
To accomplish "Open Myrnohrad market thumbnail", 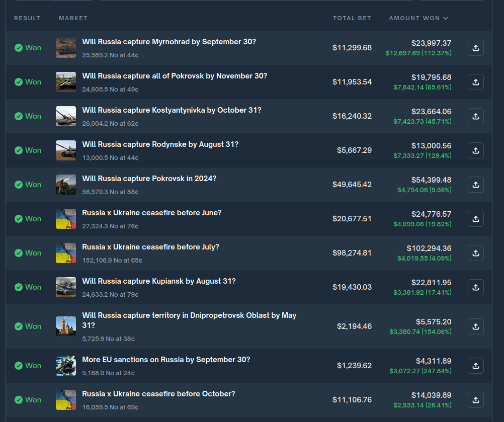I will point(66,48).
